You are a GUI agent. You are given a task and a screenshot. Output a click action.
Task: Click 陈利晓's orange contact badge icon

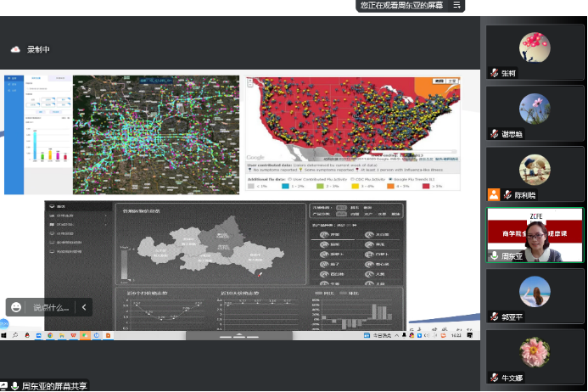coord(493,194)
